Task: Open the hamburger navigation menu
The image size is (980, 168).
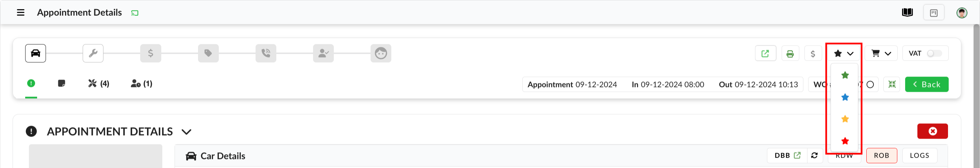Action: (x=20, y=13)
